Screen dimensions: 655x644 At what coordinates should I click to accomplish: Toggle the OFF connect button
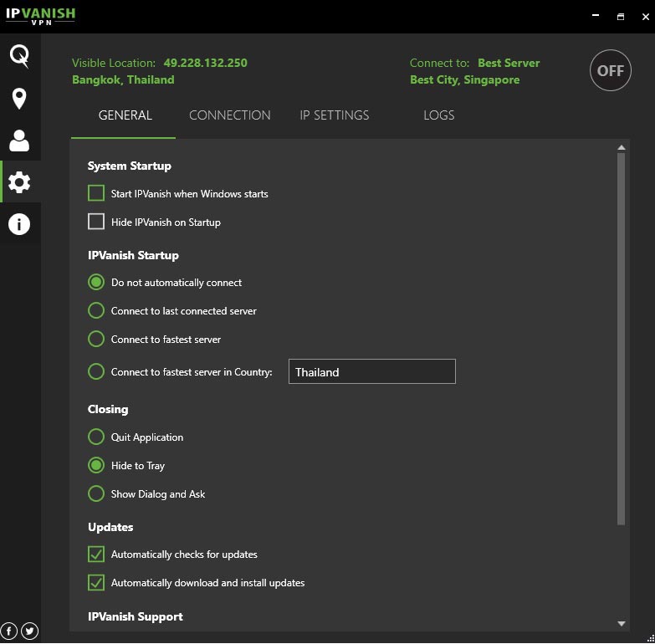click(x=611, y=70)
